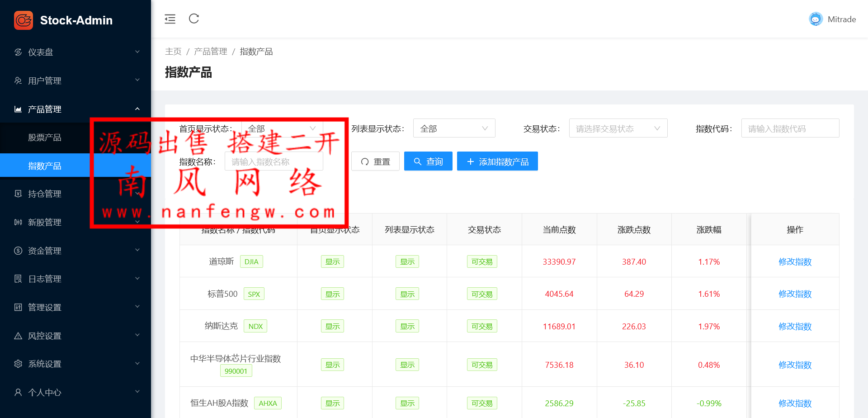Screen dimensions: 868x418
Task: Click the 主页 breadcrumb link
Action: tap(173, 52)
